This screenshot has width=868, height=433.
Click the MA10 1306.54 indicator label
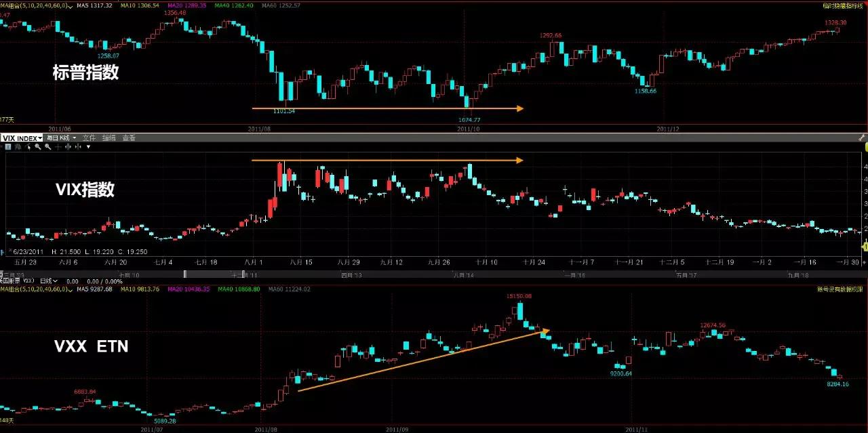[140, 5]
